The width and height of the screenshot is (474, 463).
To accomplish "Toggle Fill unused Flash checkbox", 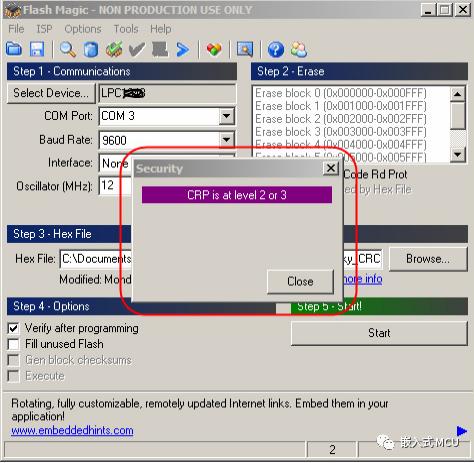I will [14, 344].
